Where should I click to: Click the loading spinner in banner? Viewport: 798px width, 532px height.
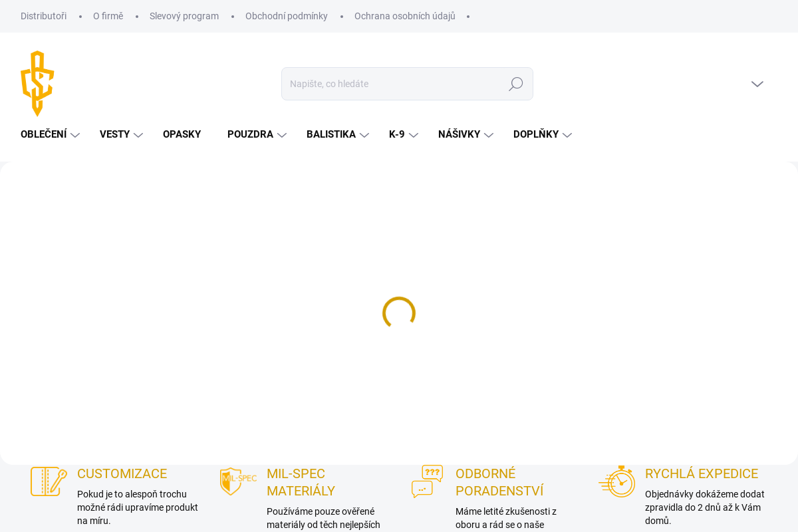pos(399,313)
